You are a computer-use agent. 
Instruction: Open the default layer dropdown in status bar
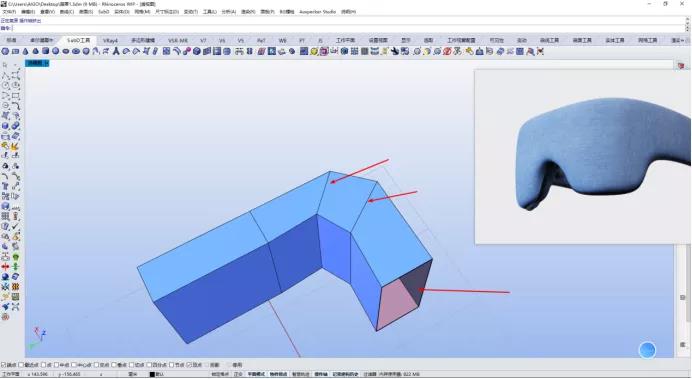pos(160,374)
